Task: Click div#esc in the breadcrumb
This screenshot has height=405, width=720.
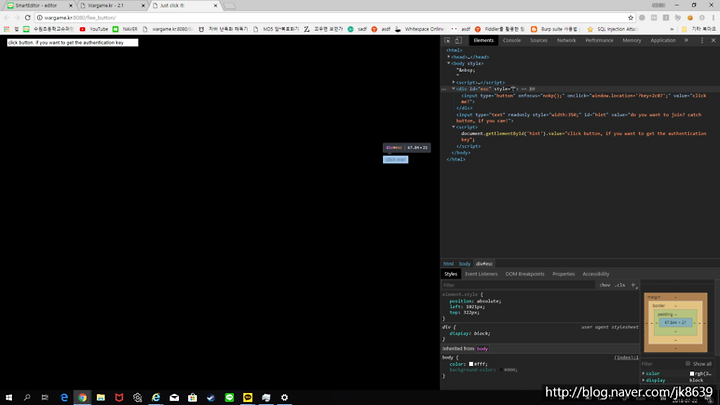Action: tap(484, 264)
